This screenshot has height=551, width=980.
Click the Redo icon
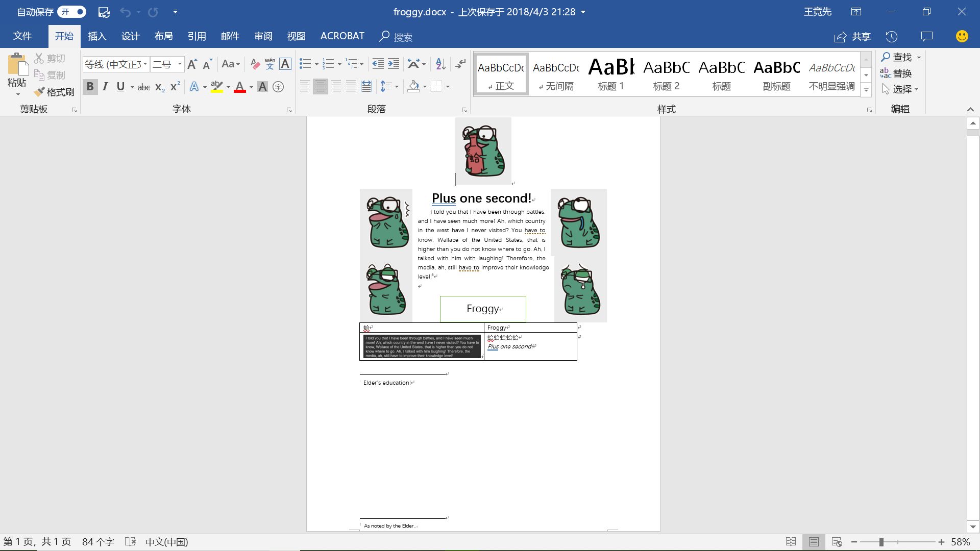tap(153, 12)
